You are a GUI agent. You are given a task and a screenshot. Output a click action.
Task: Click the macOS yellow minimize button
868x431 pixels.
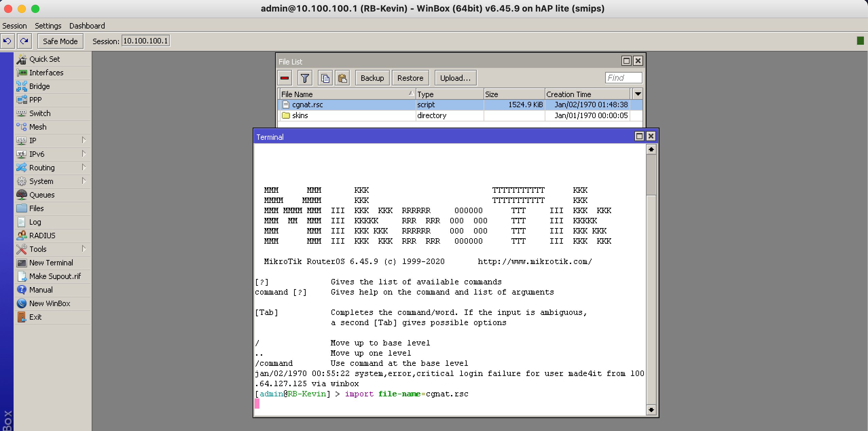coord(22,9)
